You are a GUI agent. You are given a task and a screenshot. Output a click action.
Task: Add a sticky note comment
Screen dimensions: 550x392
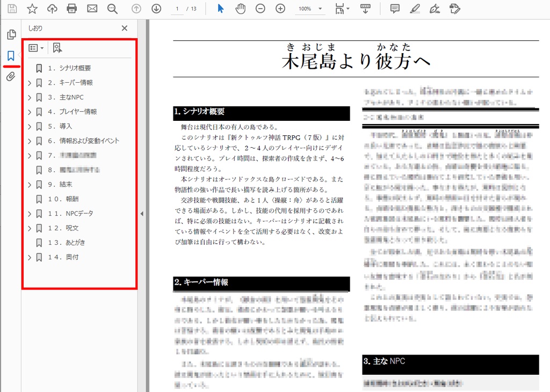395,9
